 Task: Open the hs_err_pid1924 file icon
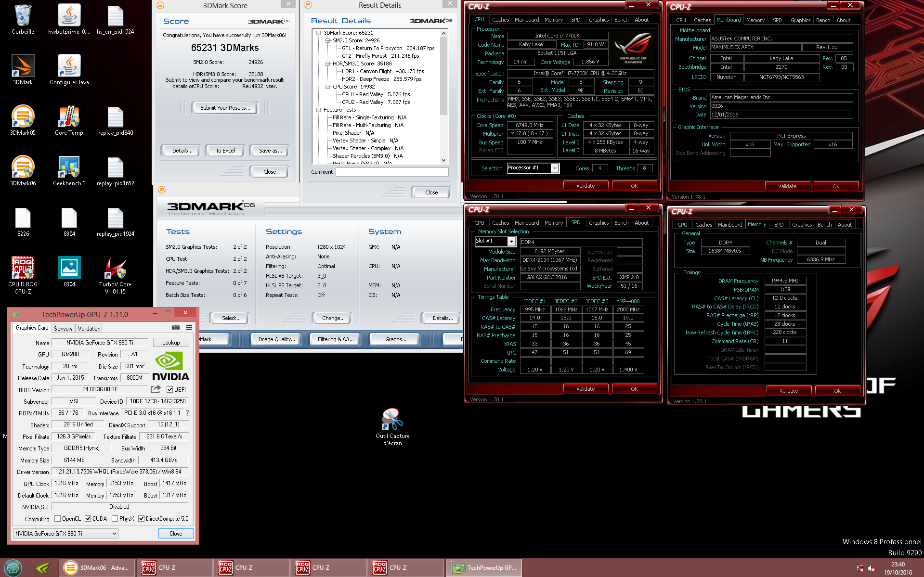click(116, 20)
